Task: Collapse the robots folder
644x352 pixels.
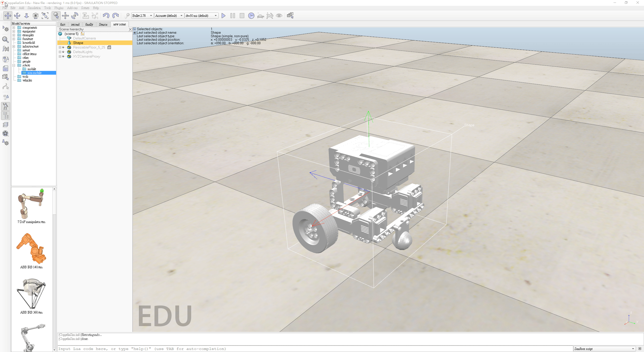Action: click(x=14, y=65)
